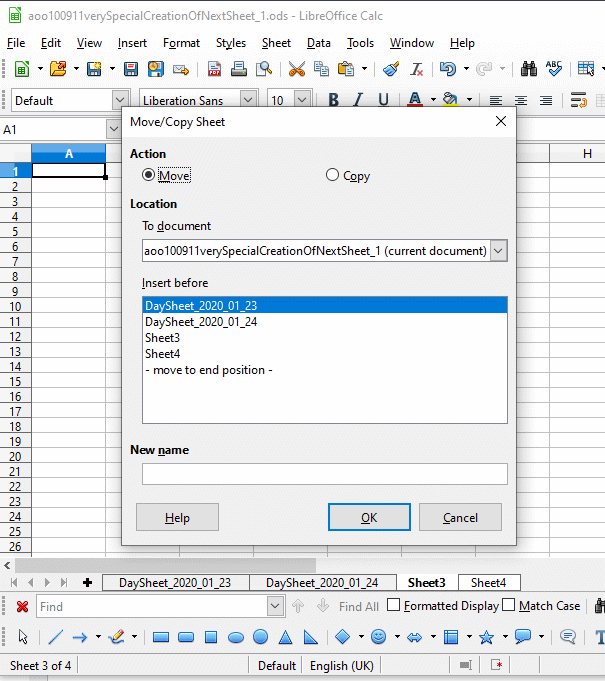Click the Cut scissors icon

pyautogui.click(x=296, y=69)
